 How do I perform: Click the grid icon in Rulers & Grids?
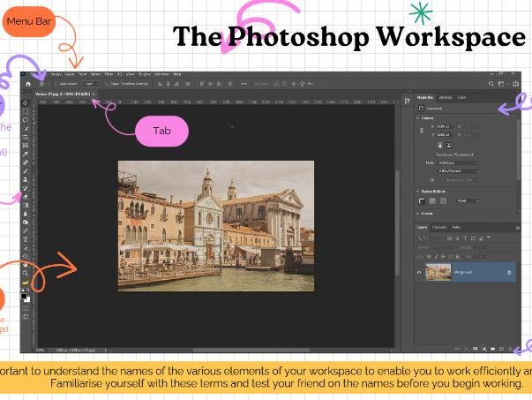[x=432, y=201]
